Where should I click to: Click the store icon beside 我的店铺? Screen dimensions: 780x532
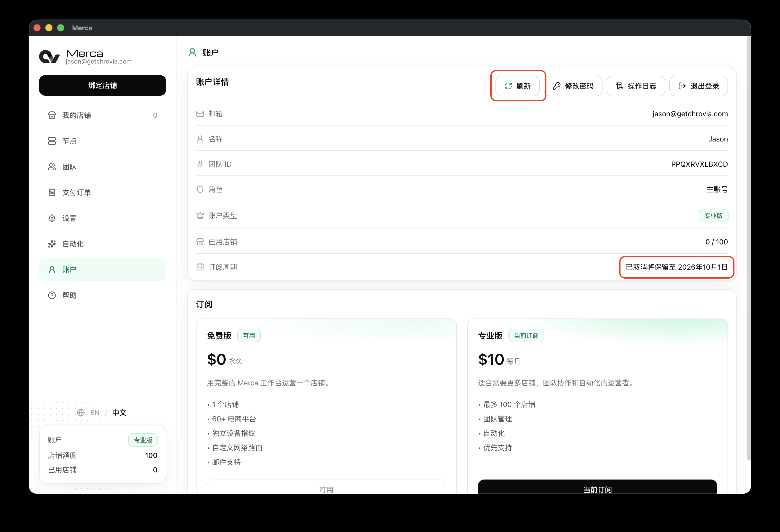coord(52,115)
